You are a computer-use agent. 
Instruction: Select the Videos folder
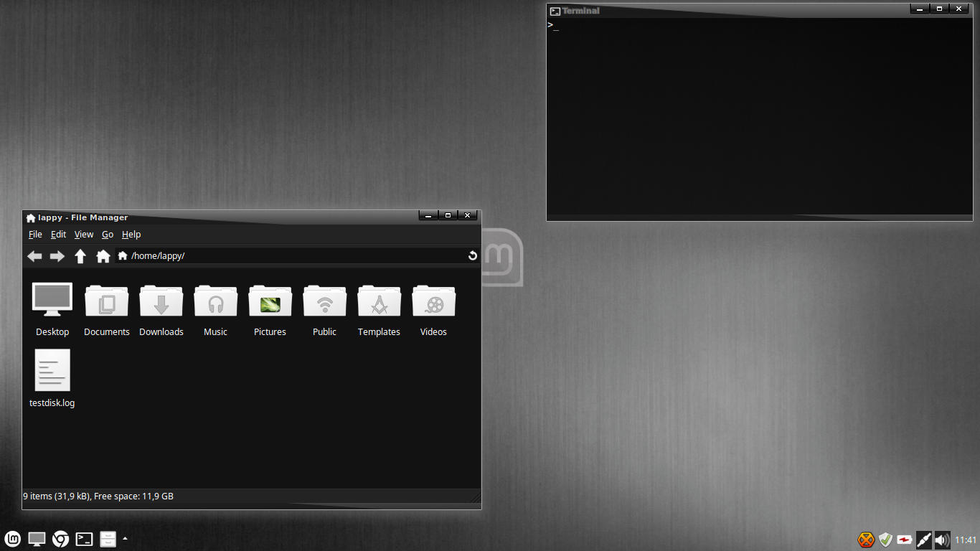point(434,300)
